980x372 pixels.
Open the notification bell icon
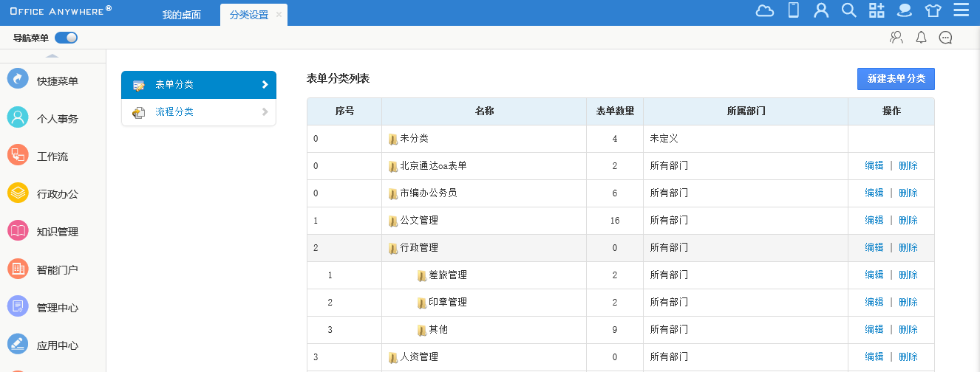(921, 38)
